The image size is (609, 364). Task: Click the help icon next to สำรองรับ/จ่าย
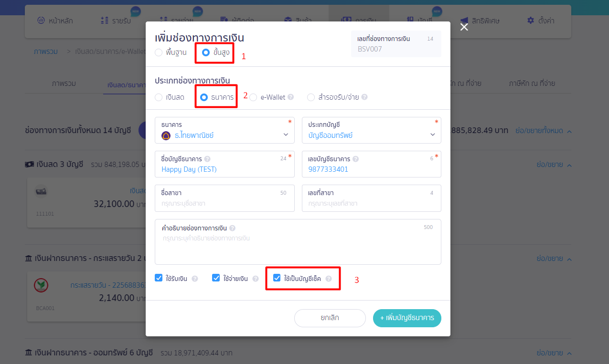(x=364, y=97)
